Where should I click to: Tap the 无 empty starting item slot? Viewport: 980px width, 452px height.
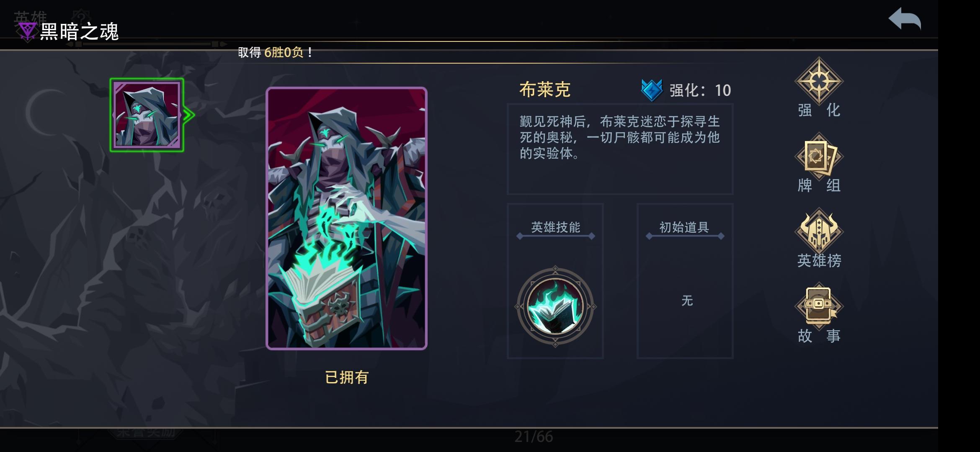687,300
